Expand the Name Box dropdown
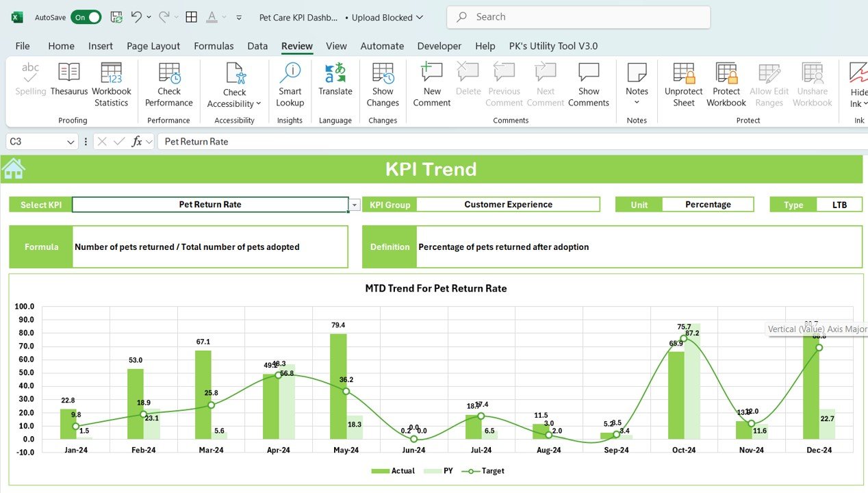 click(71, 142)
